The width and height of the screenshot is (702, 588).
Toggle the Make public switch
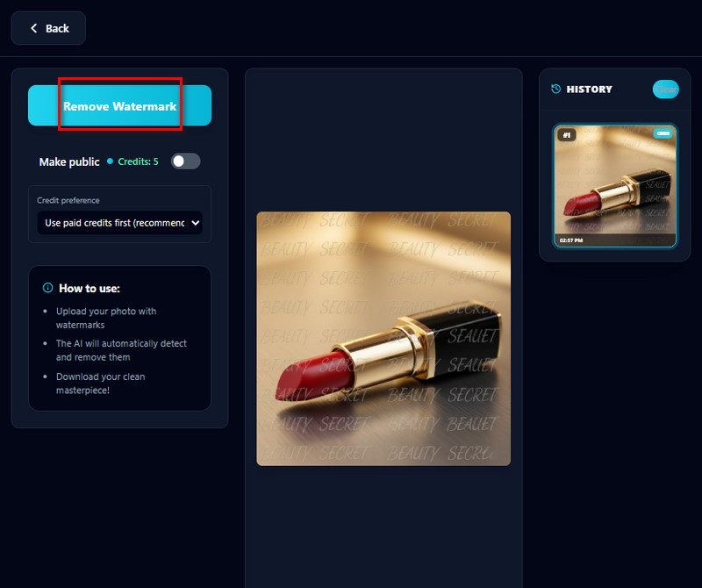click(x=185, y=161)
